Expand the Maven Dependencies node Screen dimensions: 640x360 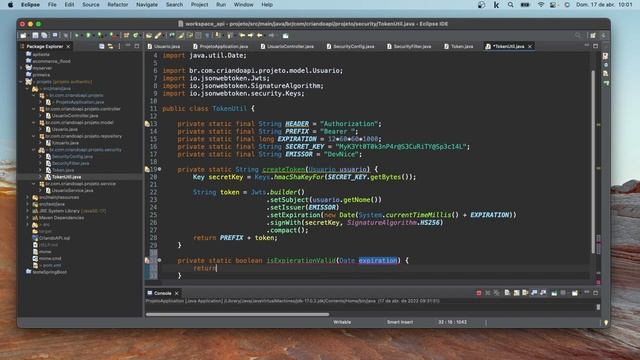(28, 218)
